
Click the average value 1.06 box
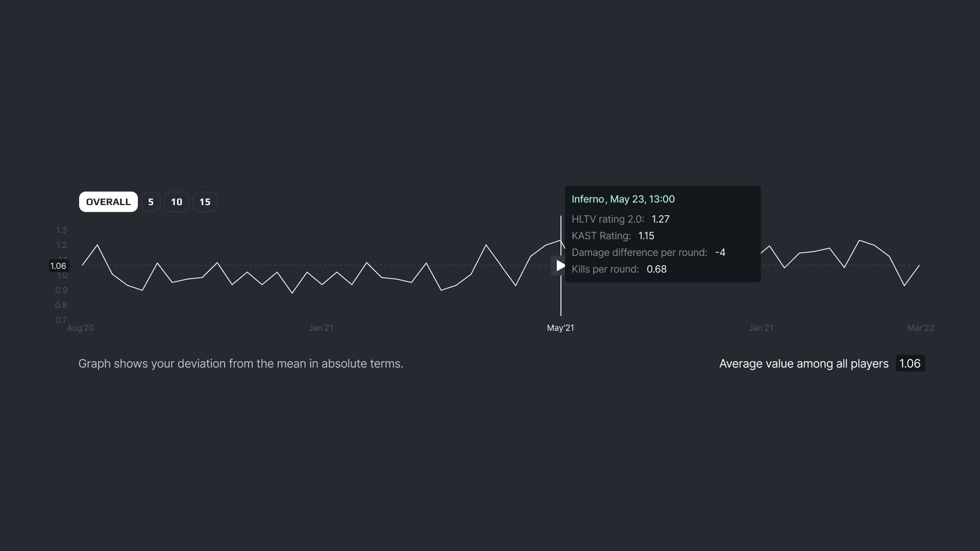910,364
